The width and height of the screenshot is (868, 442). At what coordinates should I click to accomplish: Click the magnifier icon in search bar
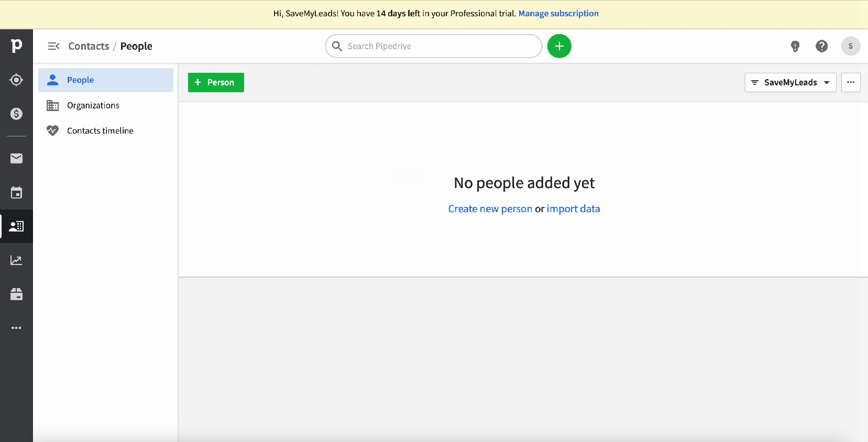coord(337,46)
